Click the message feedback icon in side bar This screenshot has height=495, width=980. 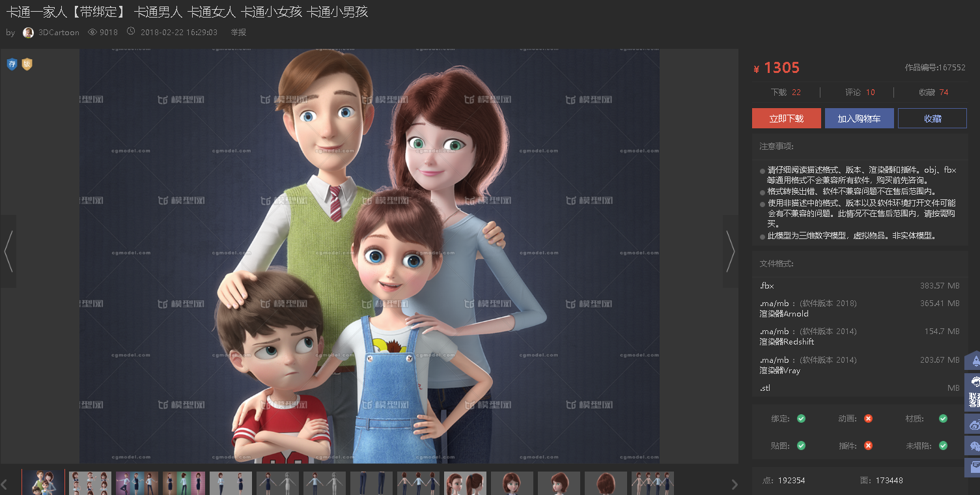(x=973, y=467)
